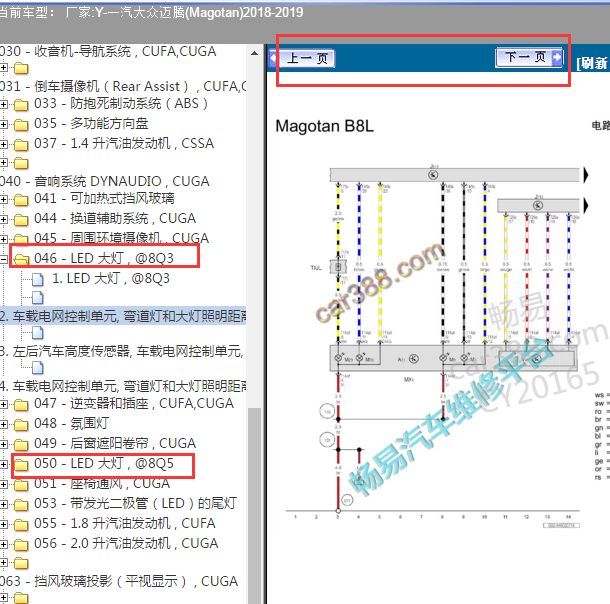Click folder icon of 053 带发光二极管的尾灯
Viewport: 610px width, 604px height.
pos(21,505)
